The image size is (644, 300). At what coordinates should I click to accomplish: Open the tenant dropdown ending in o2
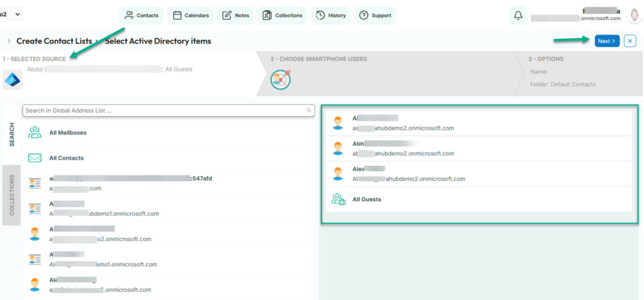tap(11, 14)
